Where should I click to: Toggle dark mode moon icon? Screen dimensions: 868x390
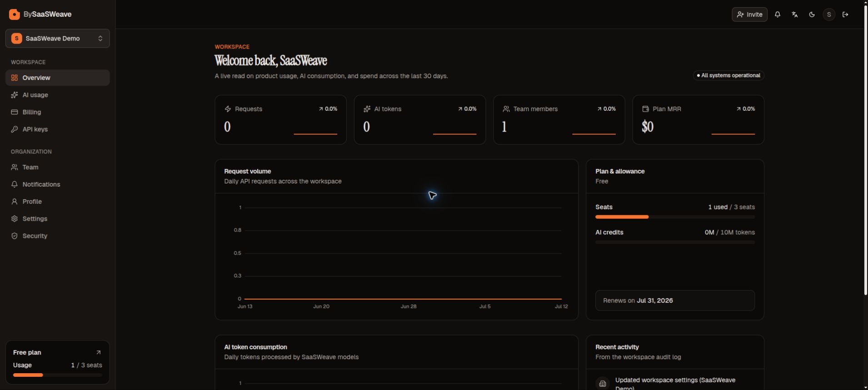[x=812, y=15]
